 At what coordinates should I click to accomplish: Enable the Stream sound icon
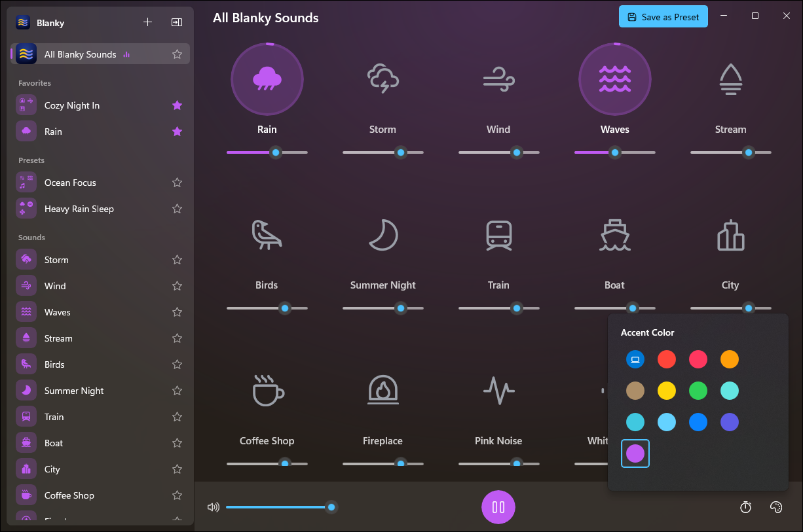(x=730, y=79)
